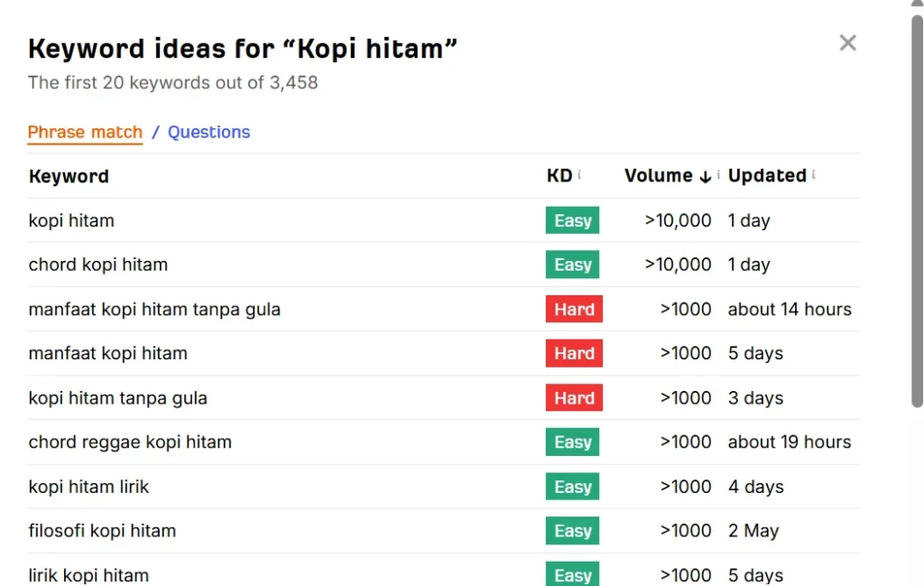This screenshot has width=924, height=586.
Task: Click Easy badge for 'chord reggae kopi hitam'
Action: point(572,442)
